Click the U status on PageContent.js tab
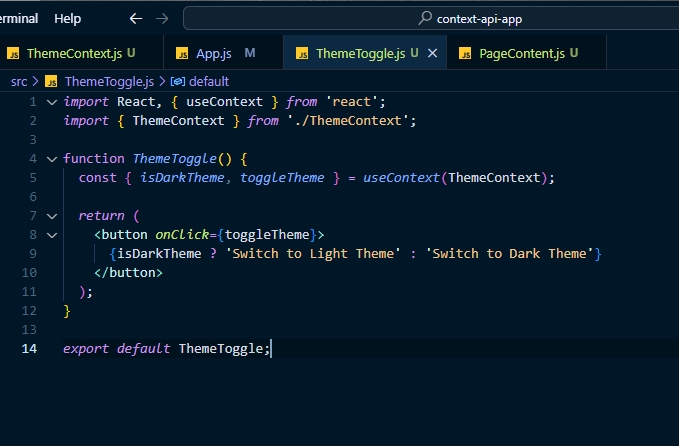 point(574,53)
